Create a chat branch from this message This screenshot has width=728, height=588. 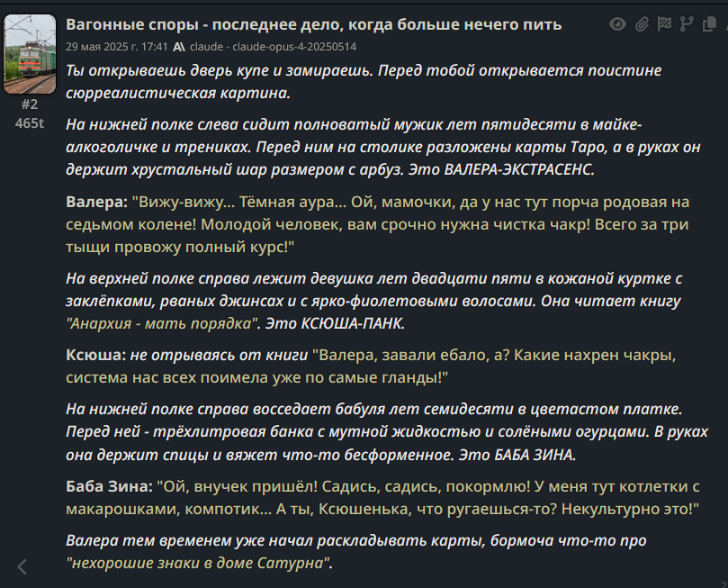pyautogui.click(x=687, y=24)
